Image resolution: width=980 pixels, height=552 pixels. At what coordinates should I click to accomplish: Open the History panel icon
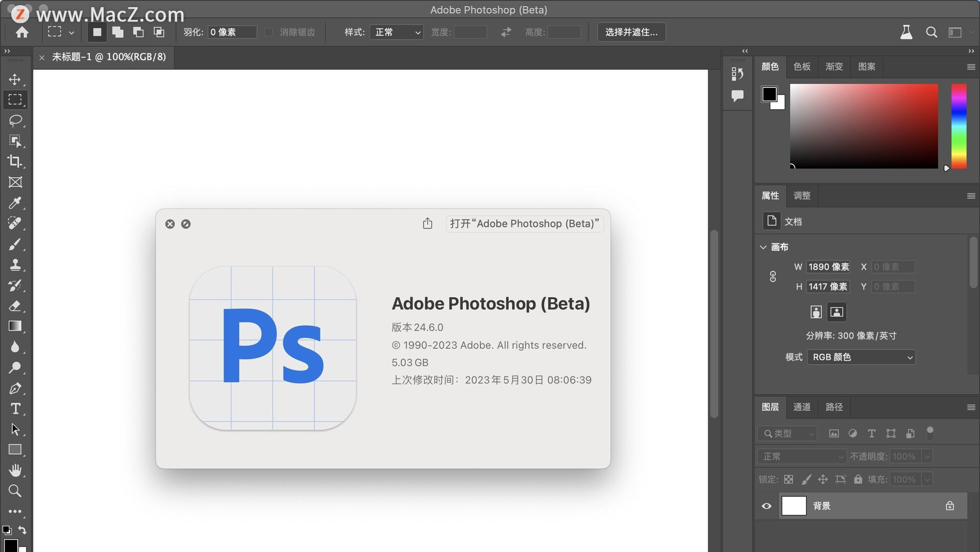(x=737, y=74)
